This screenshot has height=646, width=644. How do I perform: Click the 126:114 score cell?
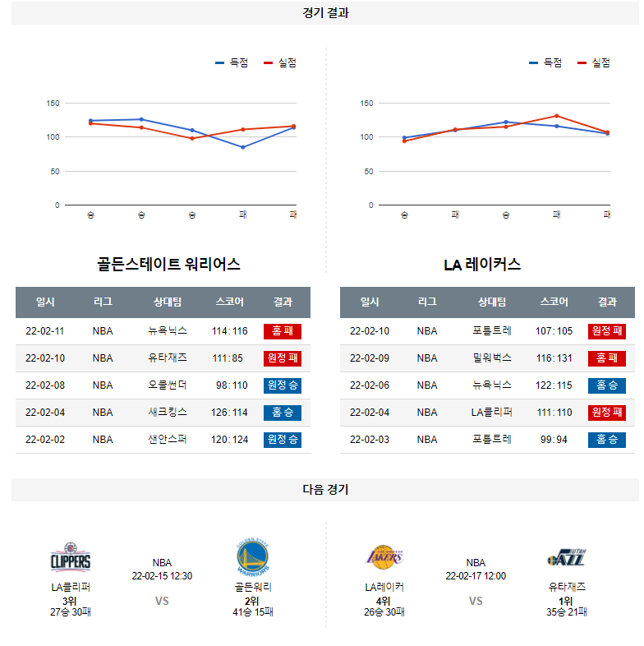tap(229, 413)
